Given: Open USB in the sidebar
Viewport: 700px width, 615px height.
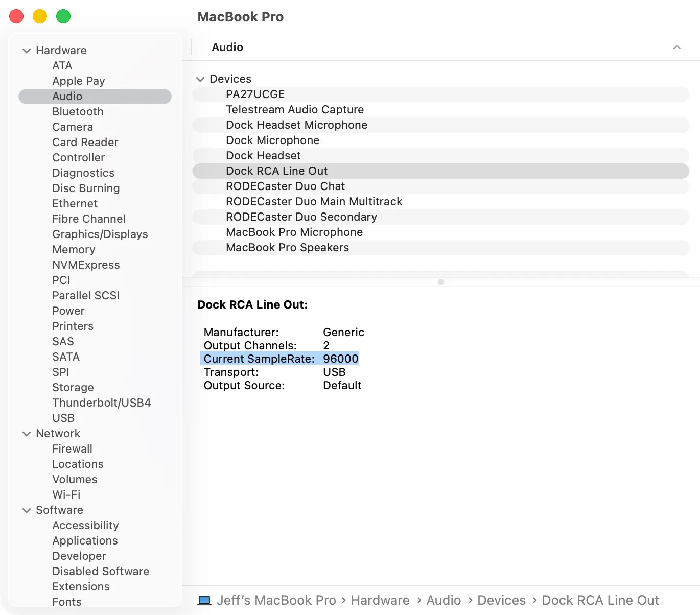Looking at the screenshot, I should tap(63, 418).
